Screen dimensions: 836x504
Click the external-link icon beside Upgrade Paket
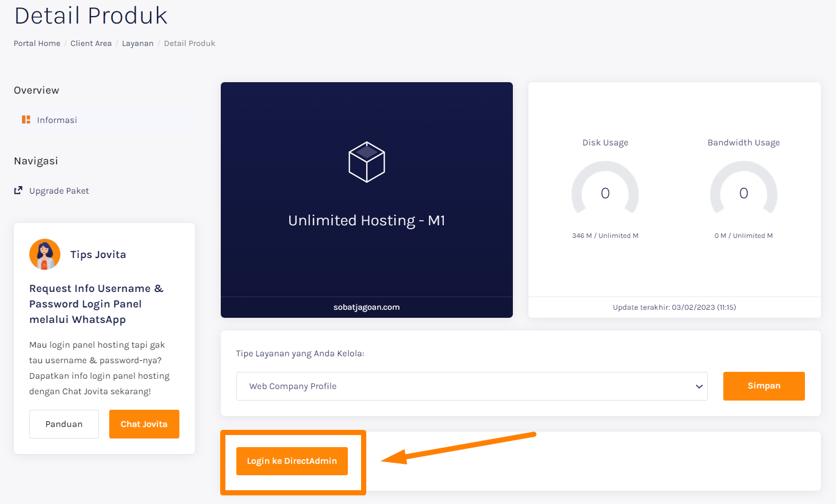[18, 190]
